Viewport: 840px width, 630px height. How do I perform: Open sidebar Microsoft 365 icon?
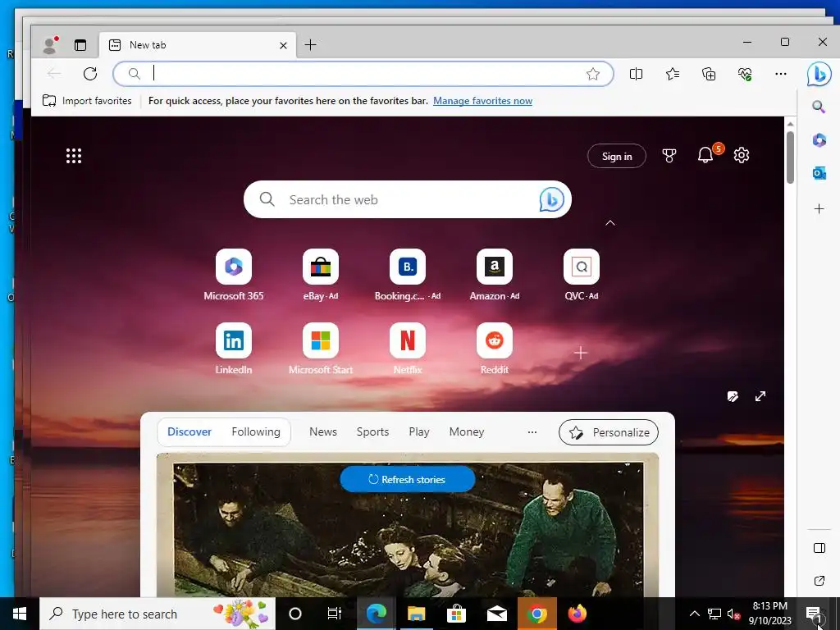point(819,140)
